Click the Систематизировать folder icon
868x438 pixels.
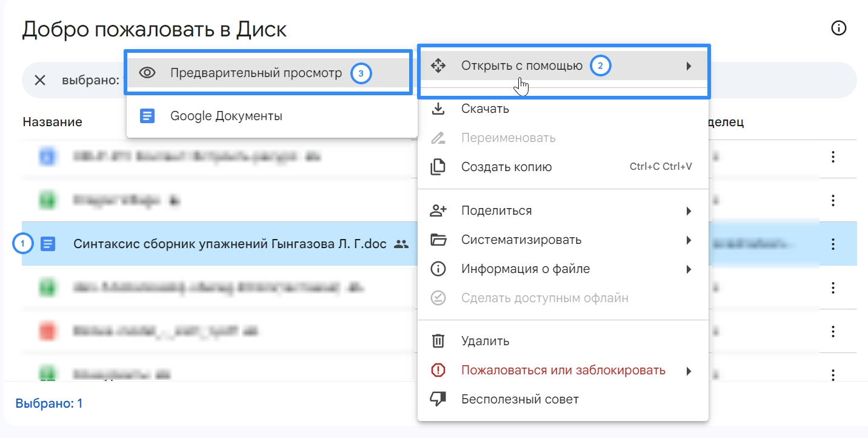coord(438,240)
